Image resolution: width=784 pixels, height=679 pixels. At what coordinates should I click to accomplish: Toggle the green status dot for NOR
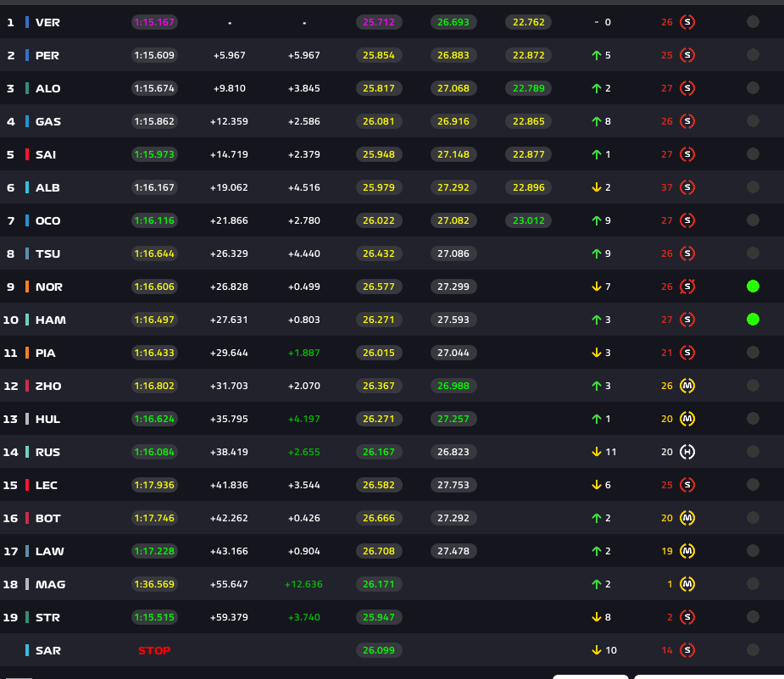tap(753, 287)
